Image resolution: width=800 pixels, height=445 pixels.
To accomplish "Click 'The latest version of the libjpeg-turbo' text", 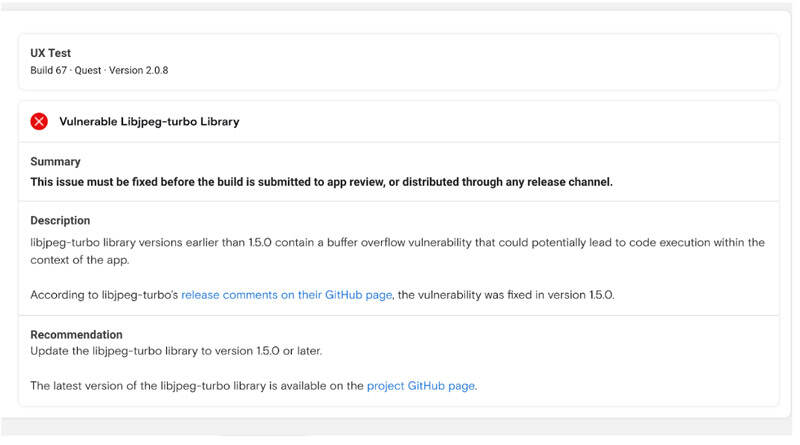I will tap(196, 385).
